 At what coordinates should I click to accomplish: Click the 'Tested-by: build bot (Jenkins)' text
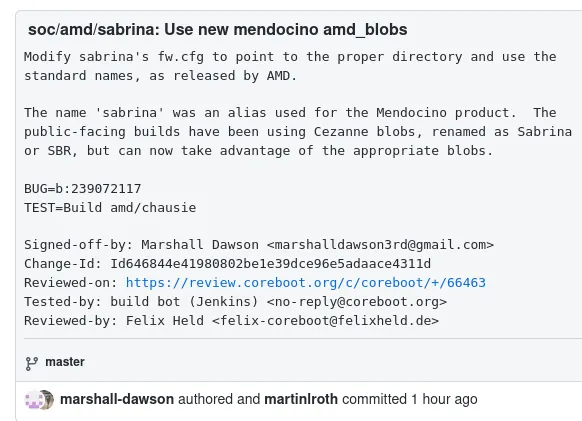tap(141, 302)
